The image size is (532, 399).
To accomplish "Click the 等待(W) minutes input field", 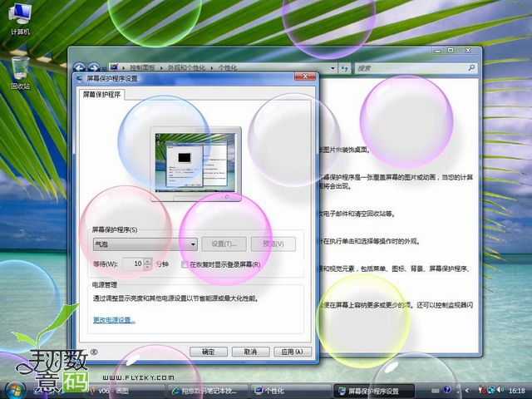I will tap(133, 264).
